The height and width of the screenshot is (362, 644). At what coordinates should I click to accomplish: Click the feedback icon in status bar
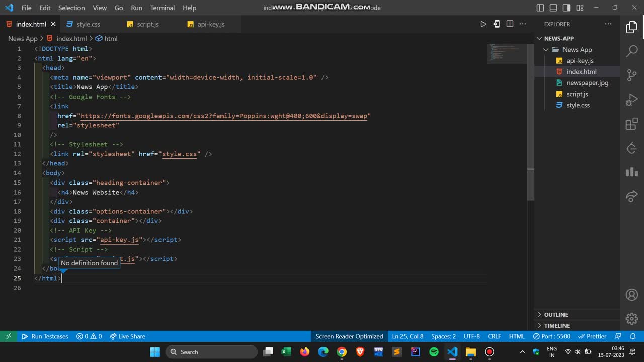pos(618,336)
